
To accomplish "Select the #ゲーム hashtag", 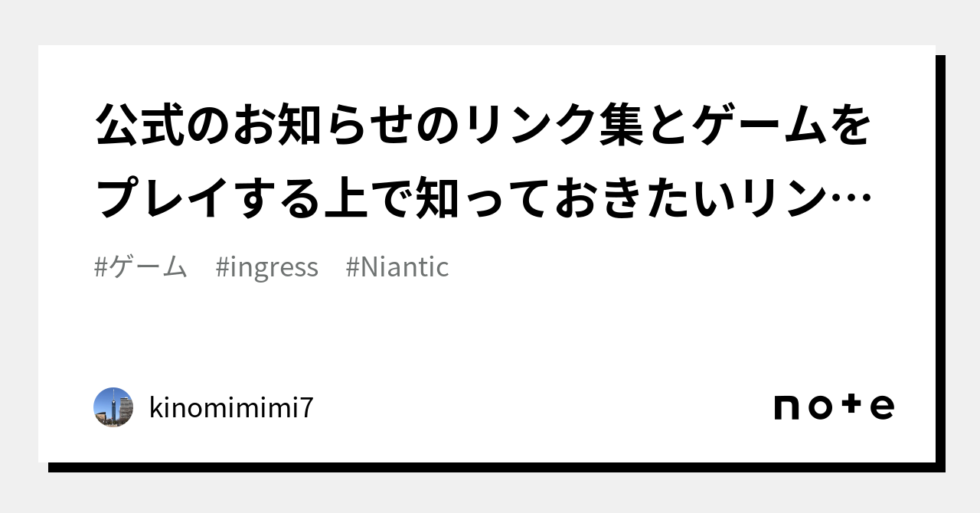I will (x=141, y=267).
